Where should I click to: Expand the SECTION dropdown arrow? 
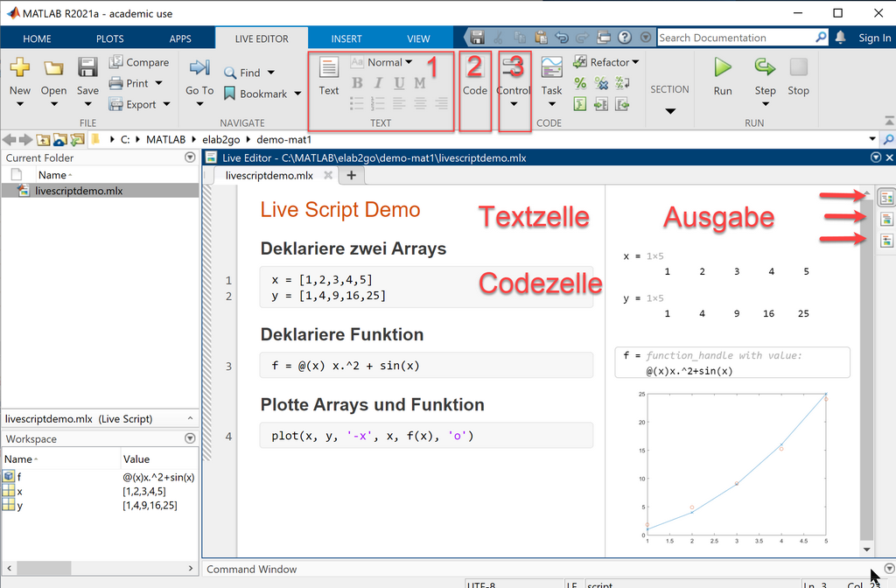pyautogui.click(x=669, y=111)
